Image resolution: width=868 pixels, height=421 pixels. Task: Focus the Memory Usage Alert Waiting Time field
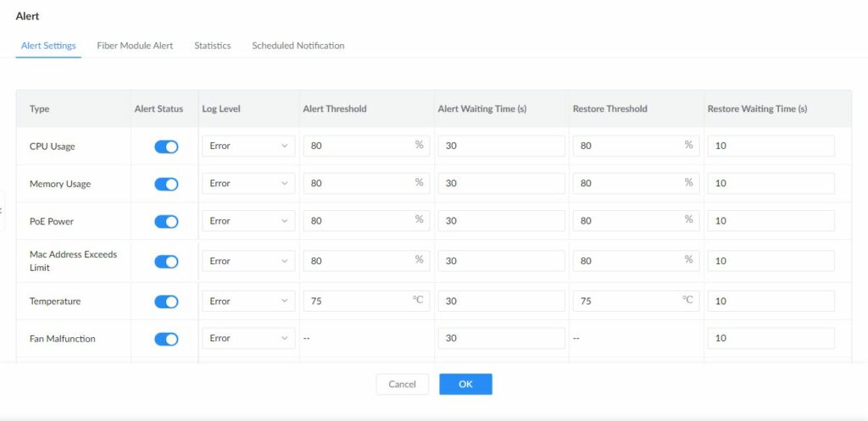(502, 183)
